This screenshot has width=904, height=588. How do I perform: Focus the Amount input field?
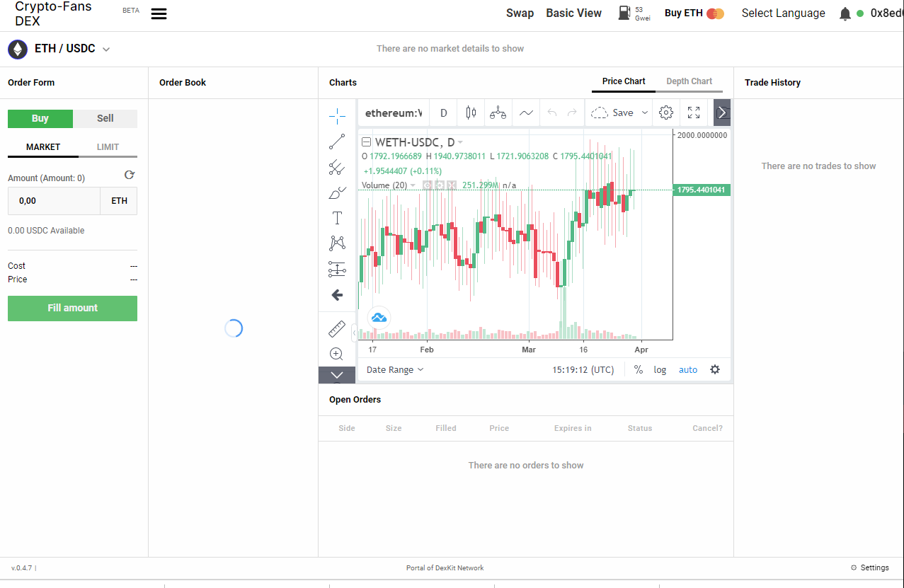[x=54, y=201]
